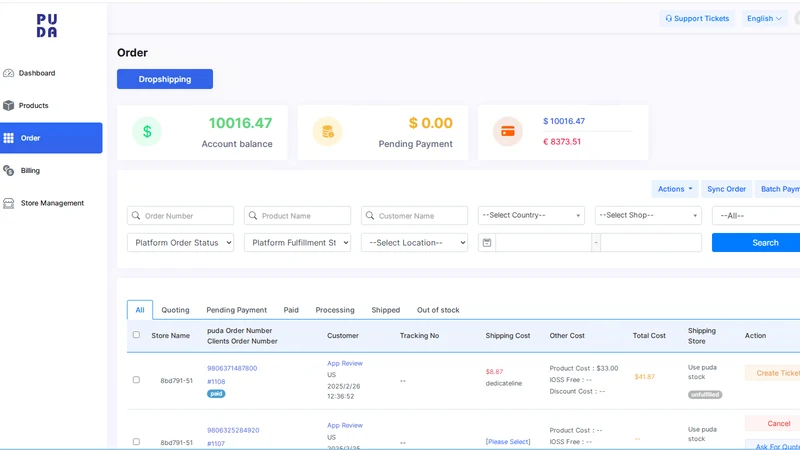Click the $41.87 total cost value

pyautogui.click(x=644, y=377)
